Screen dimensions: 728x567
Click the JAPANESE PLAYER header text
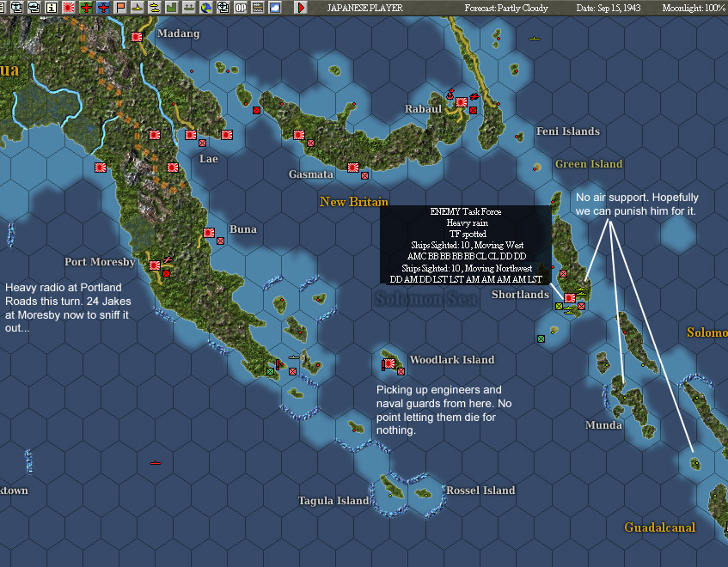365,8
